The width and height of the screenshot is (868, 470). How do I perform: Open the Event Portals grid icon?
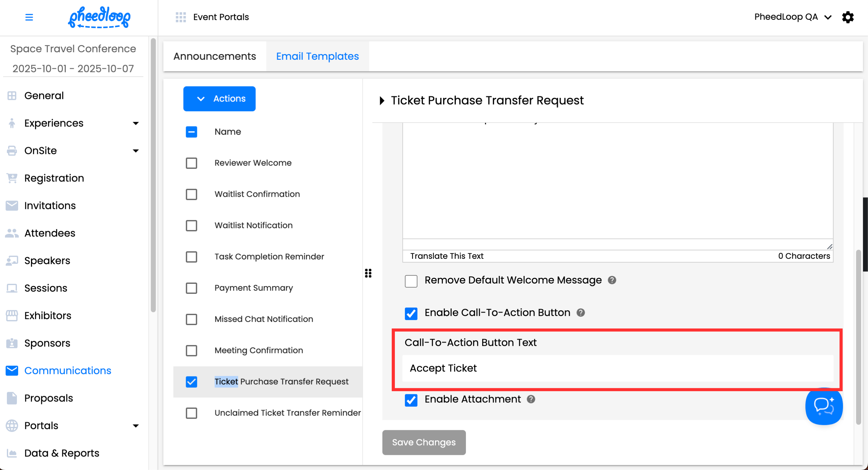tap(181, 17)
